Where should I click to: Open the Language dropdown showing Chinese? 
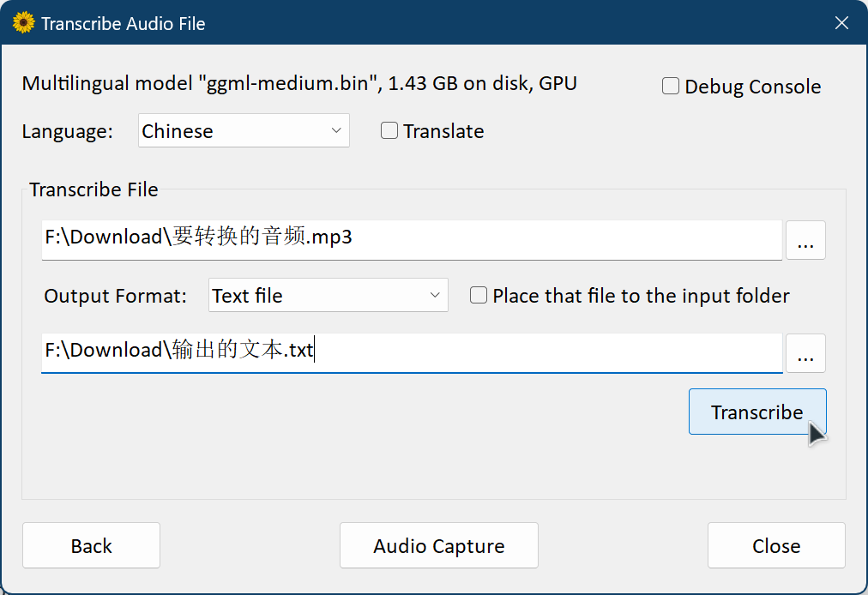(244, 131)
